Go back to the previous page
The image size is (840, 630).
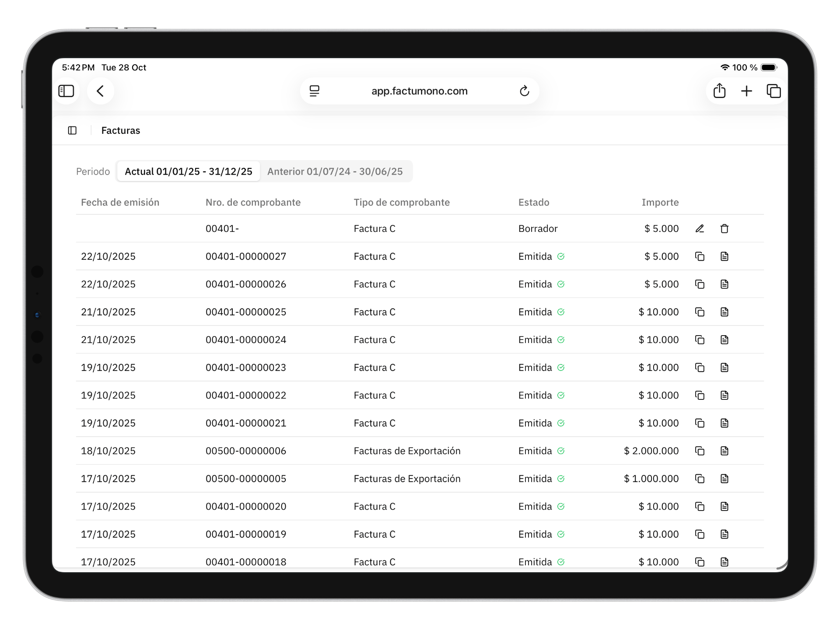(x=100, y=91)
